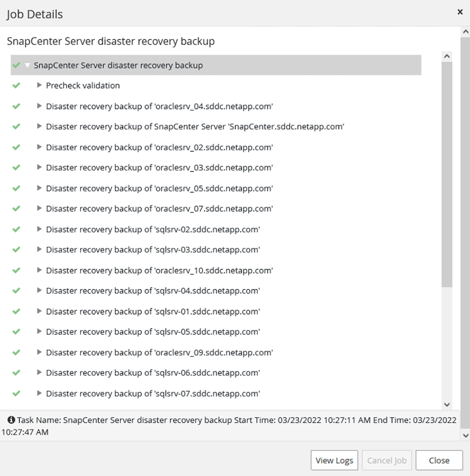470x476 pixels.
Task: Expand the oraclesrv_04.sddc.netapp.com backup step
Action: 39,106
